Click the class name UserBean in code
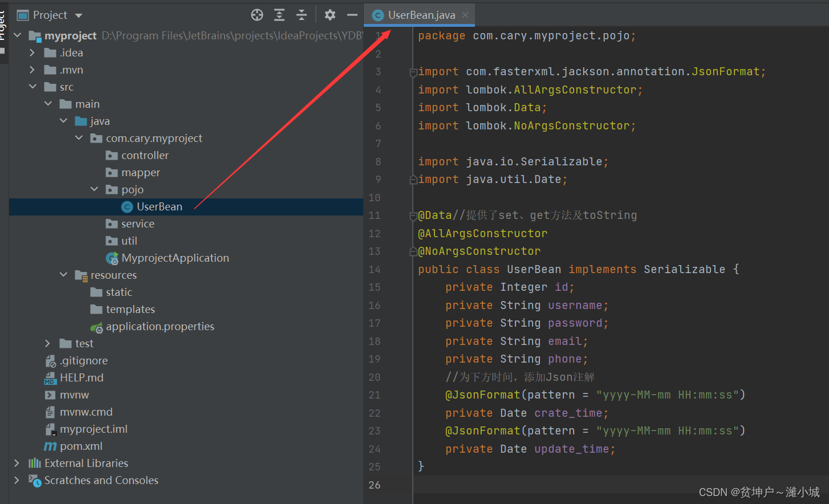This screenshot has width=829, height=504. [x=534, y=269]
